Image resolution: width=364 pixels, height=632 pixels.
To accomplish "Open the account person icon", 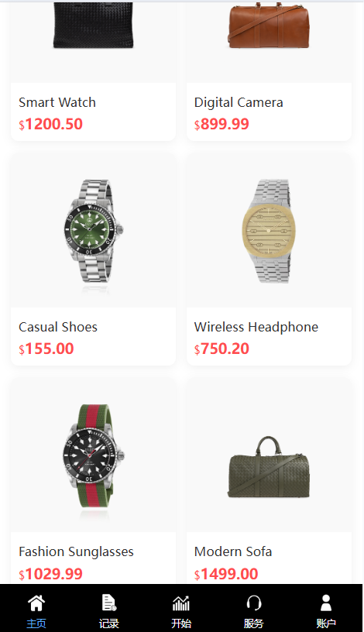I will [x=326, y=603].
